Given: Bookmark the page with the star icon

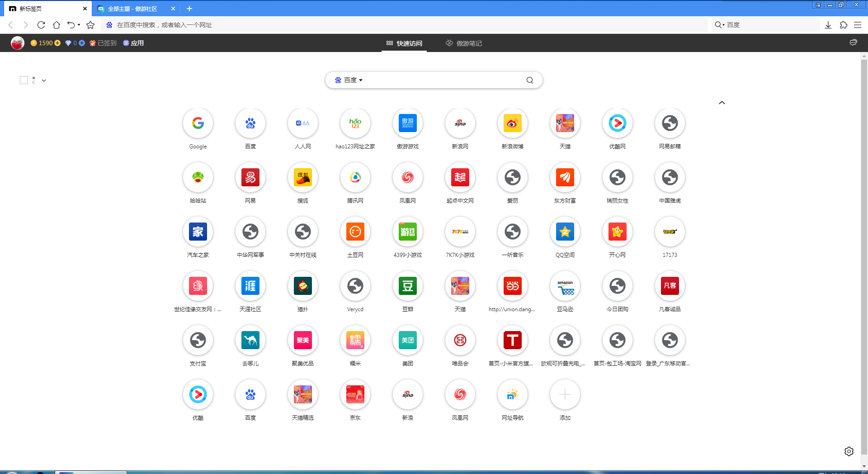Looking at the screenshot, I should pos(90,25).
